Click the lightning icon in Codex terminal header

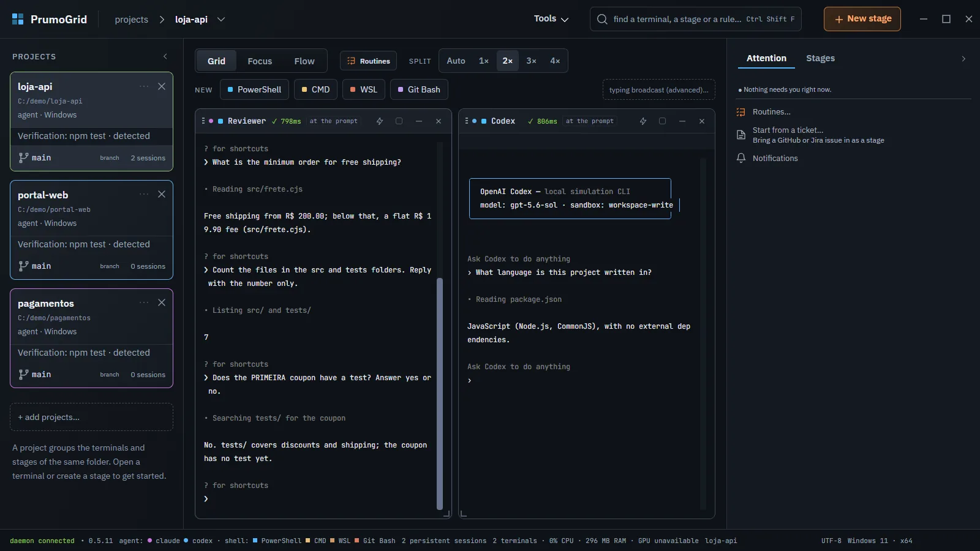coord(643,121)
